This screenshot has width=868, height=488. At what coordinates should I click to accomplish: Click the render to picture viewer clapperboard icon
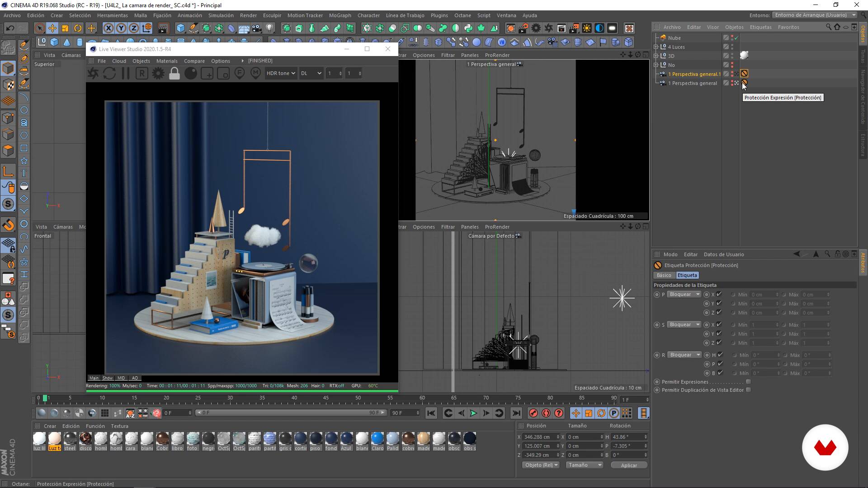pos(163,28)
